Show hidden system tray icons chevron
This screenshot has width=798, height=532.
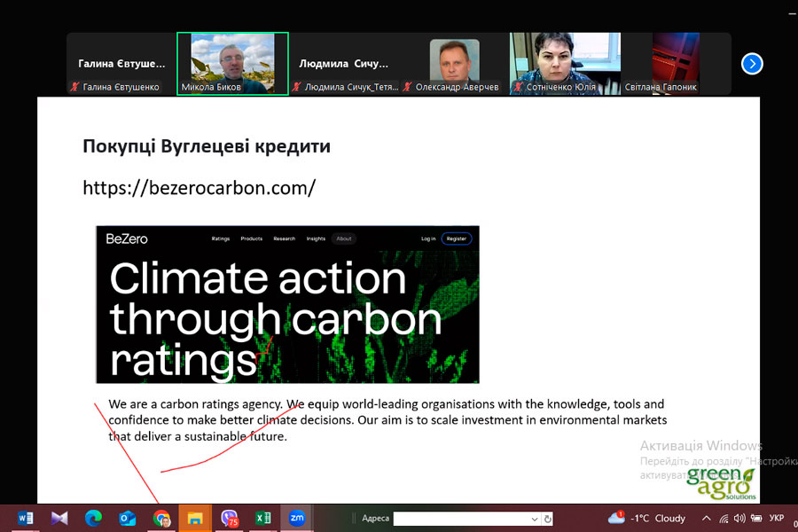click(x=707, y=519)
